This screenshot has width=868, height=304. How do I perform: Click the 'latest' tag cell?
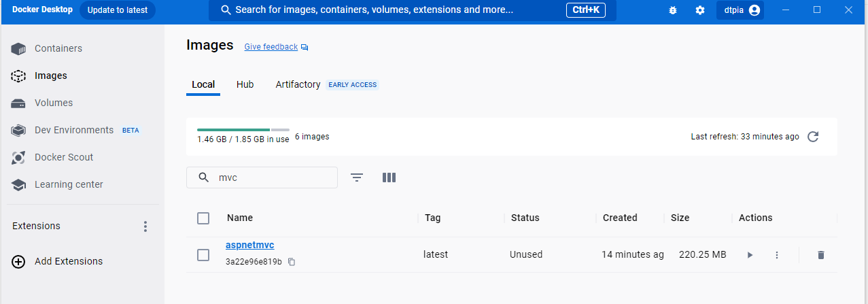tap(436, 254)
